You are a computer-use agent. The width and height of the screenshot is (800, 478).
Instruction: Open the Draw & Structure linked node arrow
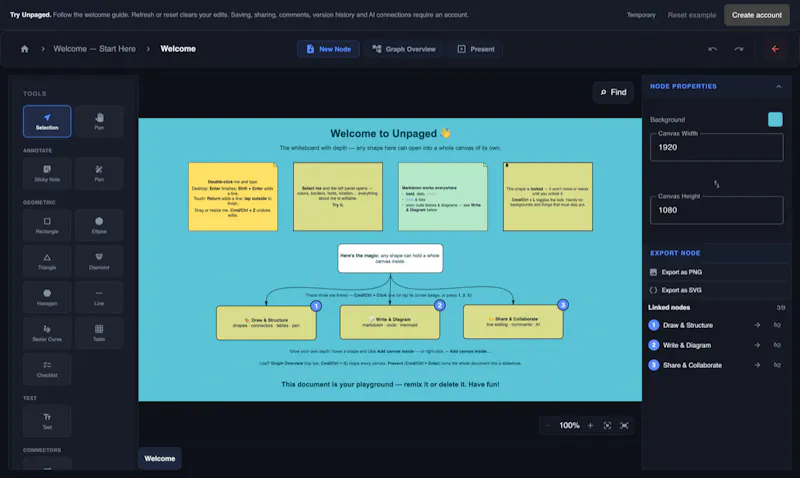[757, 325]
